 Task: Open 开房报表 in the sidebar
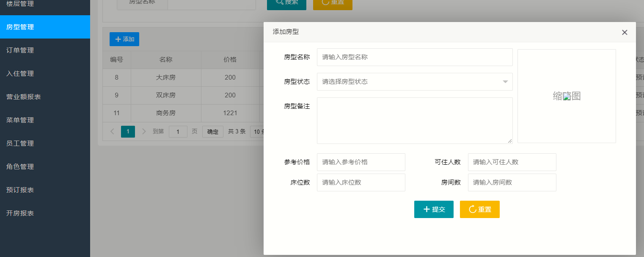pyautogui.click(x=45, y=213)
